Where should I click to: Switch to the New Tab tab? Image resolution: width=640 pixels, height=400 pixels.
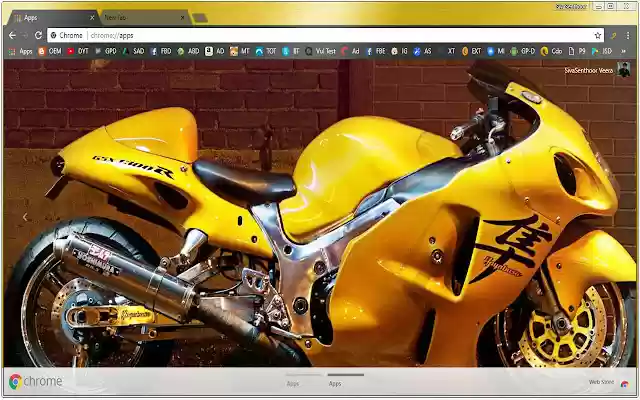tap(145, 18)
